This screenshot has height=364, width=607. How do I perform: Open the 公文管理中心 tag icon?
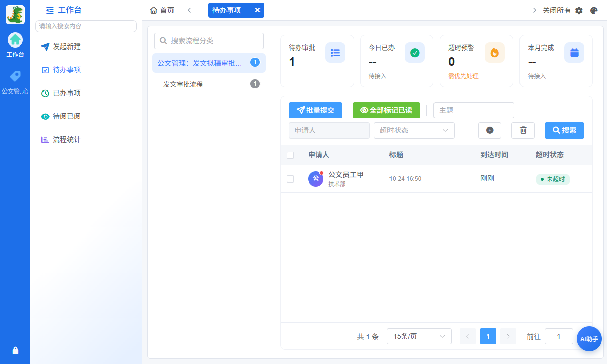[x=15, y=76]
